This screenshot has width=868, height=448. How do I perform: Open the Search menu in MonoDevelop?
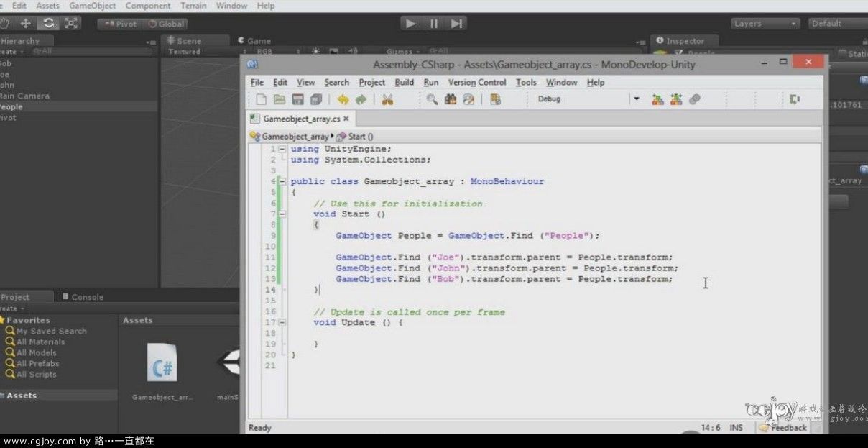point(336,82)
